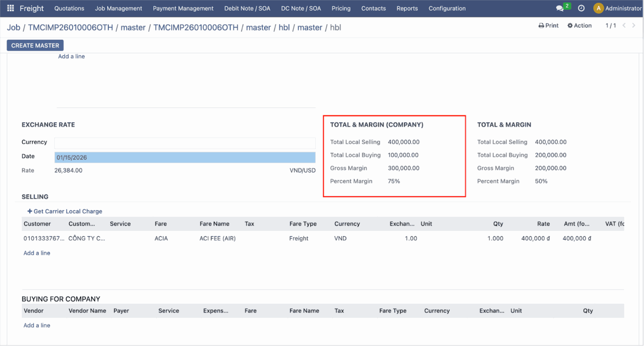The height and width of the screenshot is (346, 644).
Task: Click the CREATE MASTER button
Action: 35,45
